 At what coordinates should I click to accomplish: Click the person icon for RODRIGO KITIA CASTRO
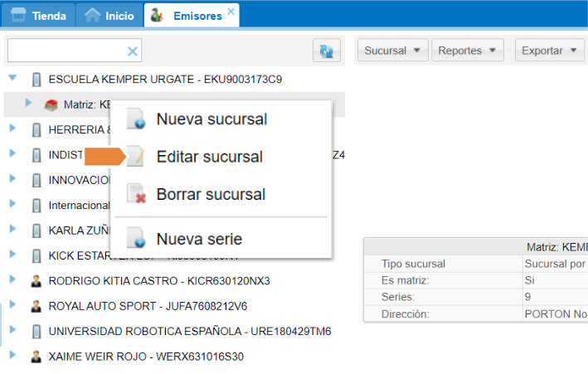click(x=36, y=280)
